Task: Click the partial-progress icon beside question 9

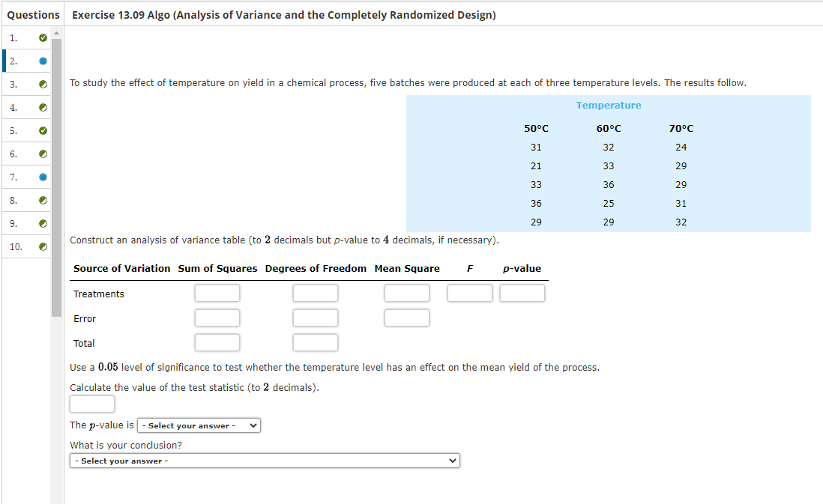Action: pos(43,223)
